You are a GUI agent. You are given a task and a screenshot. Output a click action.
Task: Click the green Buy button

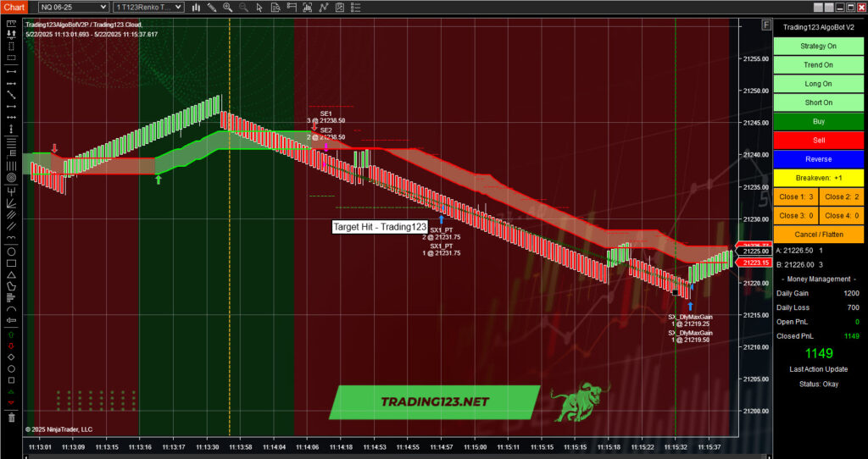818,121
